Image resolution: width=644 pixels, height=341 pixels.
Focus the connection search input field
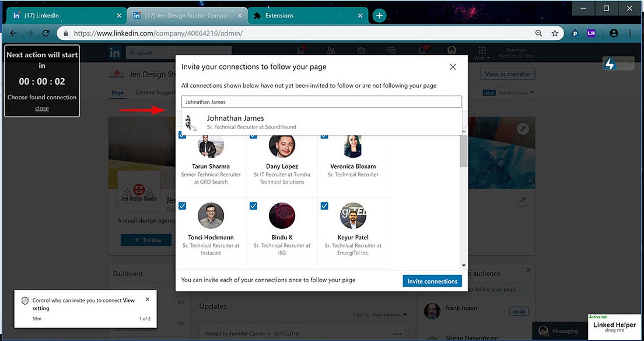click(321, 102)
